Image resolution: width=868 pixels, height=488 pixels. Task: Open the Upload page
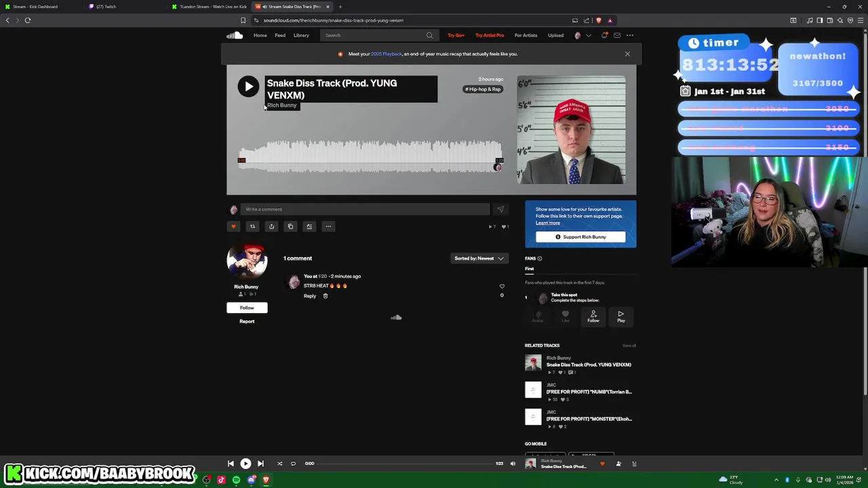click(555, 35)
